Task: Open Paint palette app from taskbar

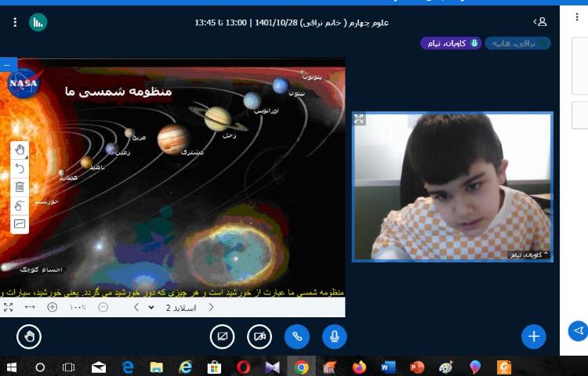Action: (446, 367)
